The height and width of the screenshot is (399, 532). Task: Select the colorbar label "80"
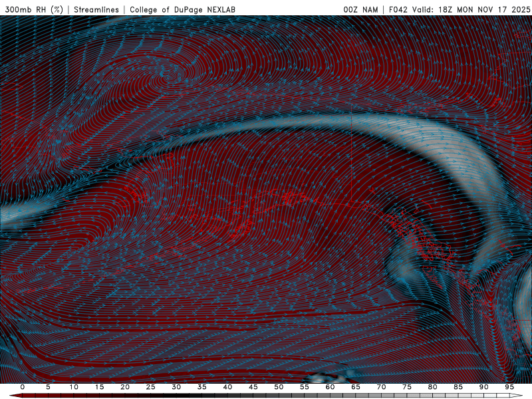click(432, 387)
